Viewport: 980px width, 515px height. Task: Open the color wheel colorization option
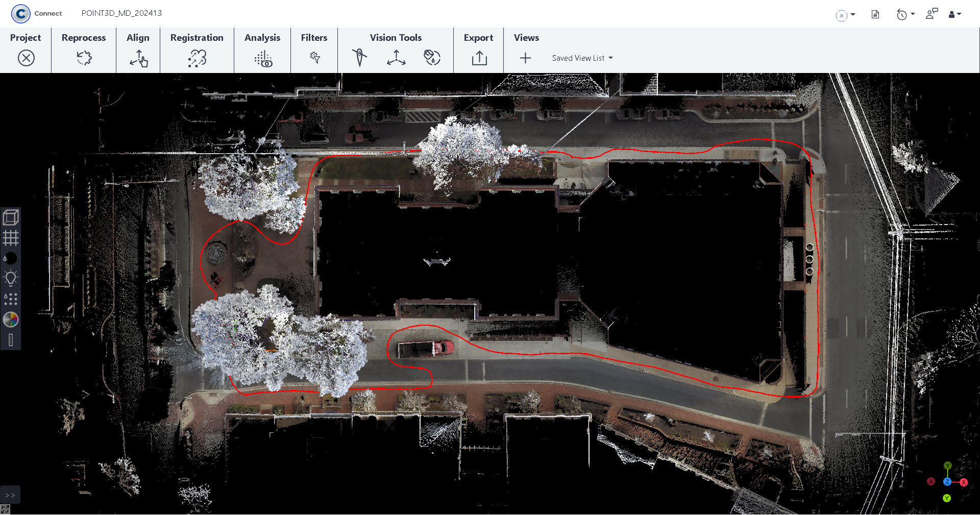click(x=11, y=320)
